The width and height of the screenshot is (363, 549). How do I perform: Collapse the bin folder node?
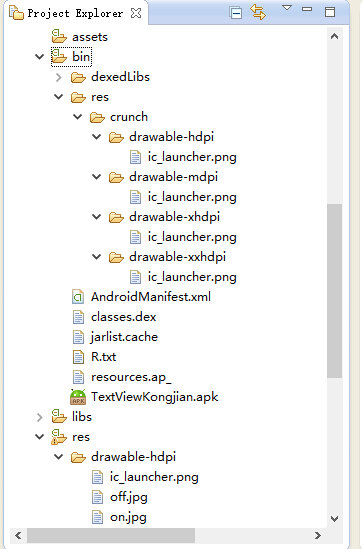coord(40,56)
